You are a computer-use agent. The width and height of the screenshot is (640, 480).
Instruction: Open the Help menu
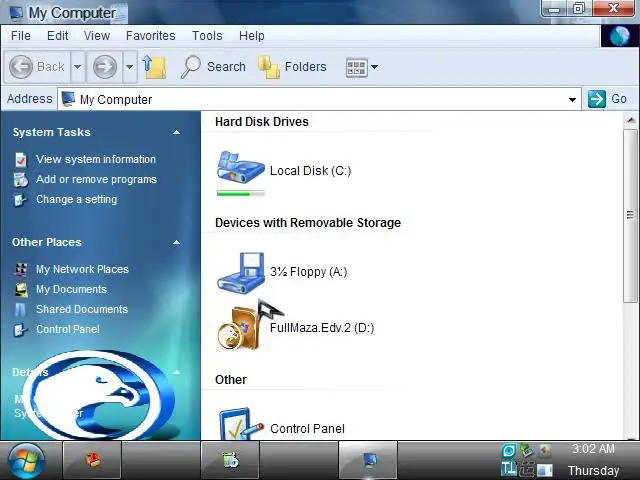pos(252,36)
